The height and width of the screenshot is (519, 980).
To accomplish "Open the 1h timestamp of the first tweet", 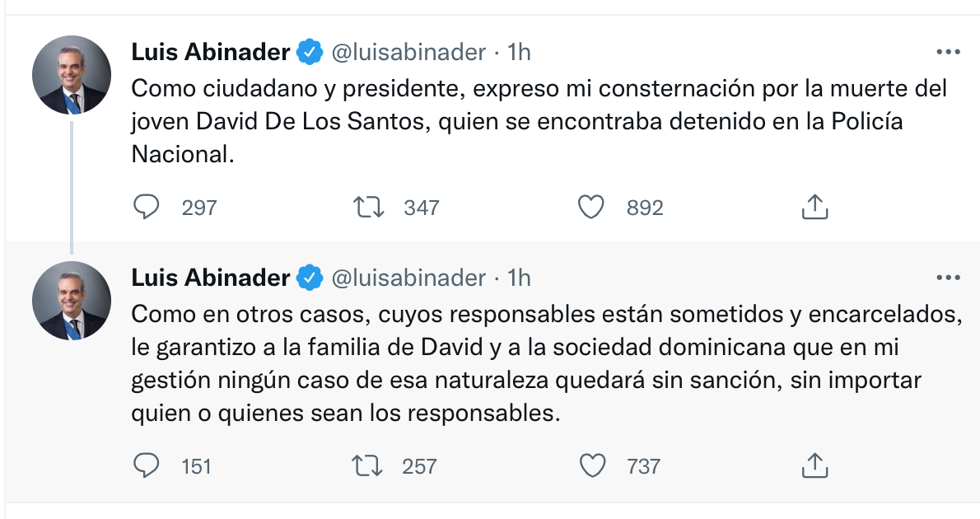I will 519,52.
